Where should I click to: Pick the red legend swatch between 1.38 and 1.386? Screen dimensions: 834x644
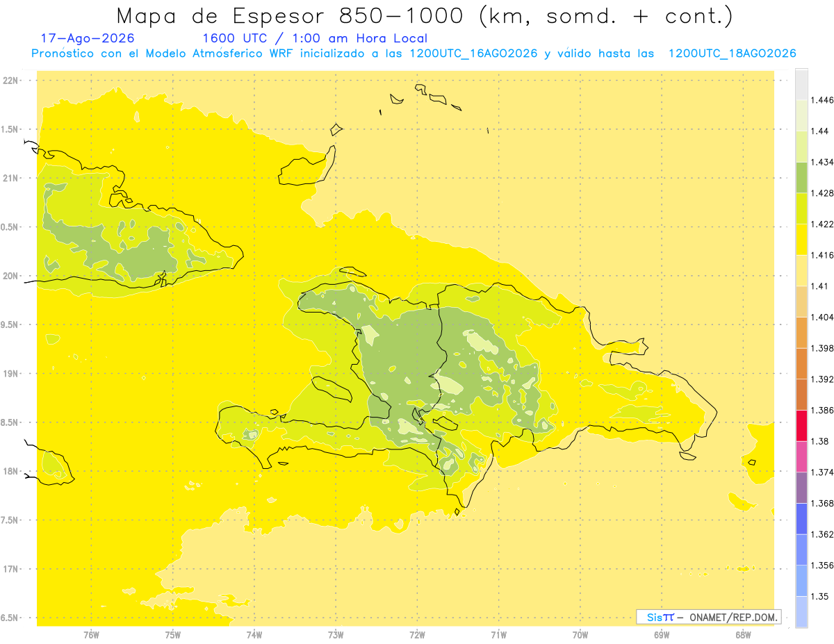coord(801,425)
